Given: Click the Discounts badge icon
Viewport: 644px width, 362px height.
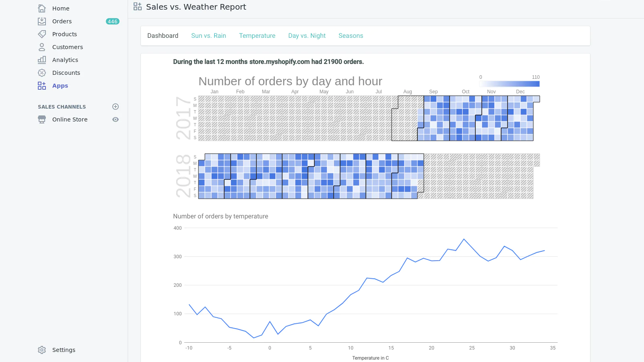Looking at the screenshot, I should [x=42, y=73].
